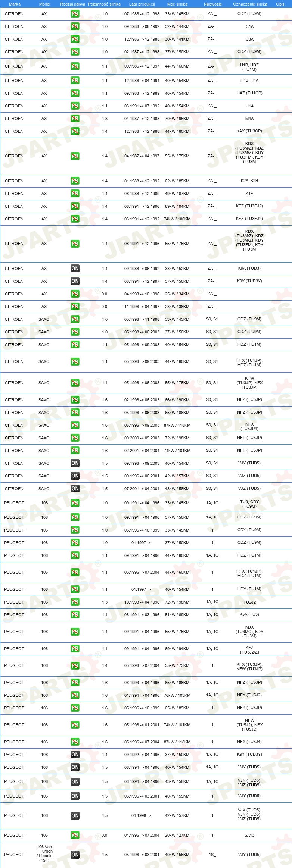Click the ON icon in the Peugeot 42kW / 57KM row
Image resolution: width=292 pixels, height=868 pixels.
75,815
